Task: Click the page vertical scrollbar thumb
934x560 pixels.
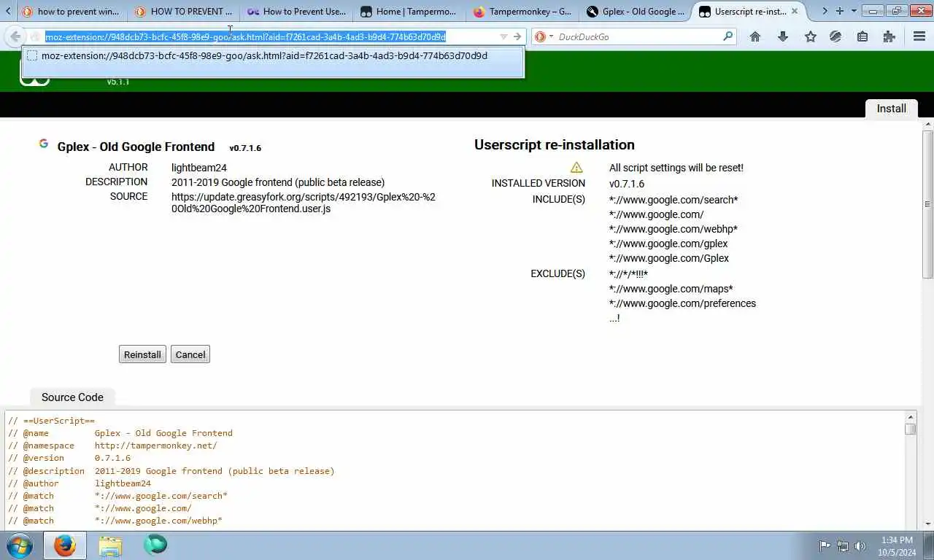Action: pos(927,204)
